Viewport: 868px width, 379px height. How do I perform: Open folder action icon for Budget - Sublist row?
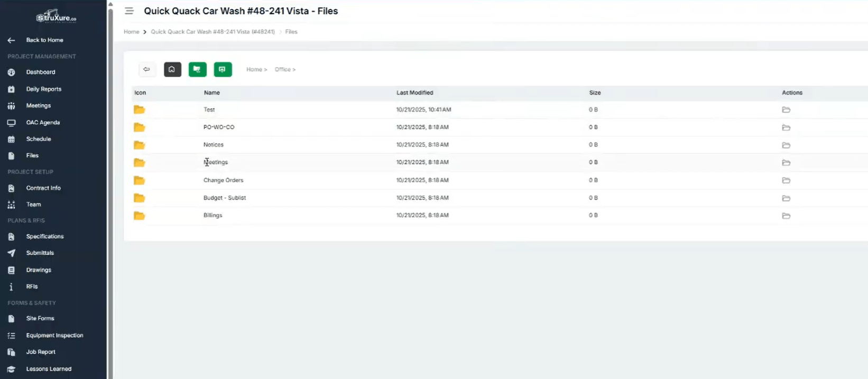786,198
